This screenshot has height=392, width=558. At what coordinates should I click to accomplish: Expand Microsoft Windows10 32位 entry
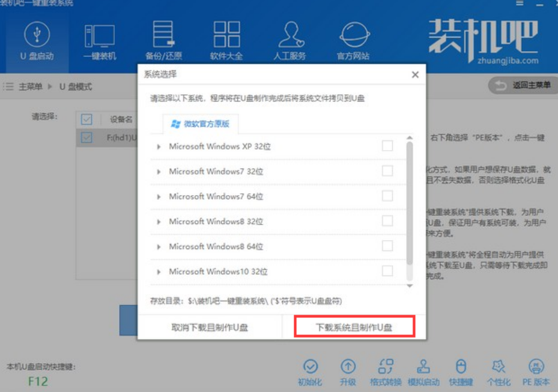(x=159, y=272)
